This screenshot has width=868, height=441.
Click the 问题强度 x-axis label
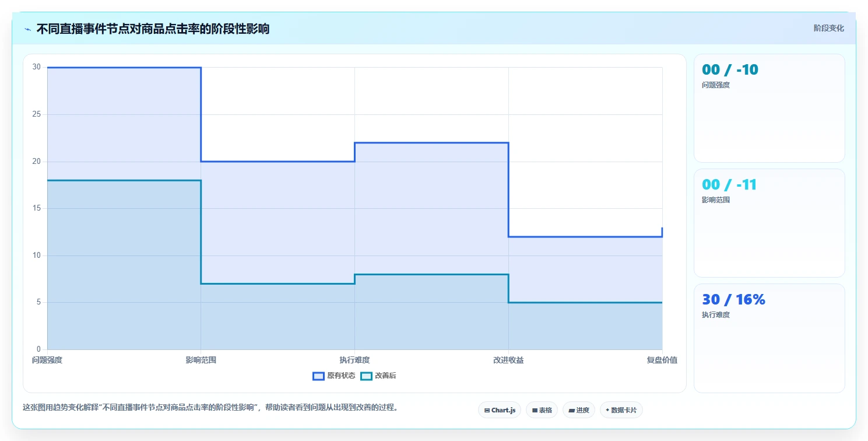coord(47,360)
